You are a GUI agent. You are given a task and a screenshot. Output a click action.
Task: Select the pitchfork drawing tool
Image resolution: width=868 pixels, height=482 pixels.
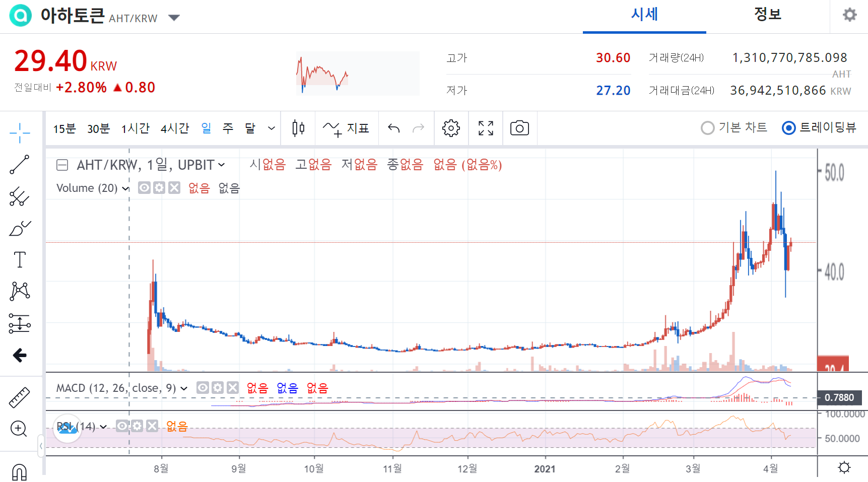[20, 196]
